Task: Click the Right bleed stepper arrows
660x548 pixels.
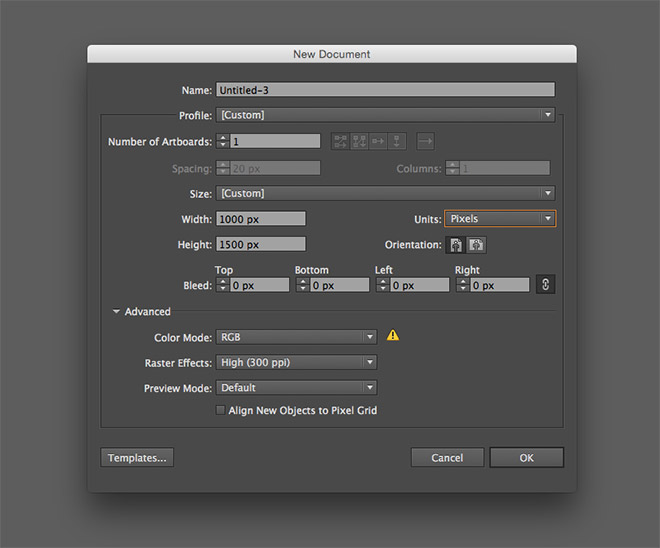Action: point(463,285)
